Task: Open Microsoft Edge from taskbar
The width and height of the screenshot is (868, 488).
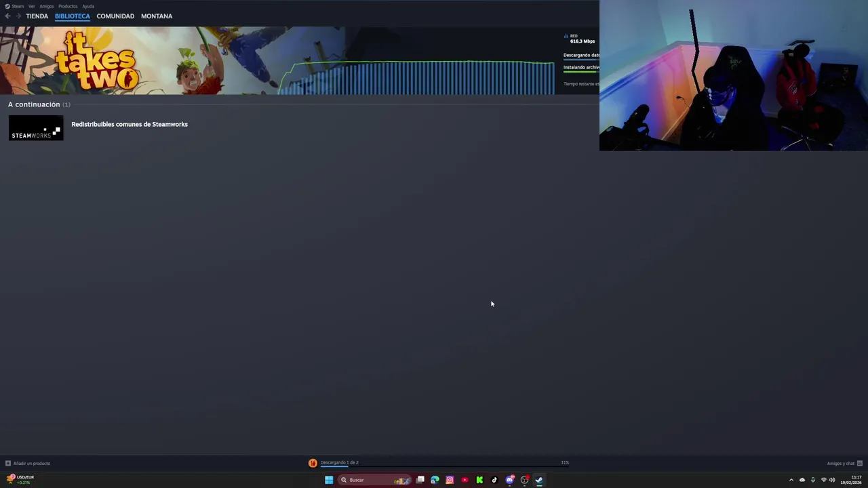Action: [x=435, y=480]
